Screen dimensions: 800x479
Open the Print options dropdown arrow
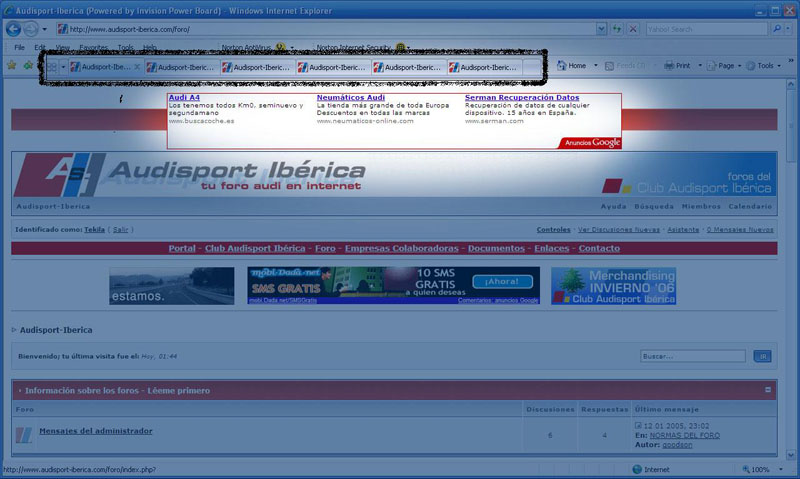point(699,65)
